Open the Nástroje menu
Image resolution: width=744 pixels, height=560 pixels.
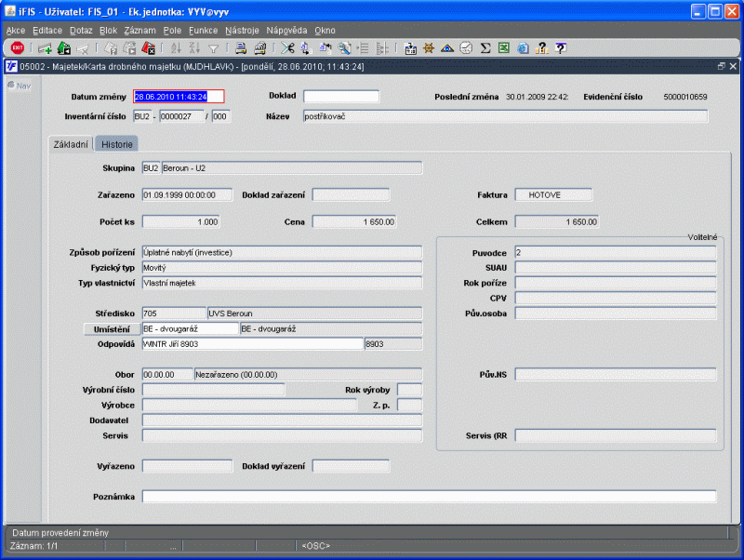pyautogui.click(x=242, y=31)
